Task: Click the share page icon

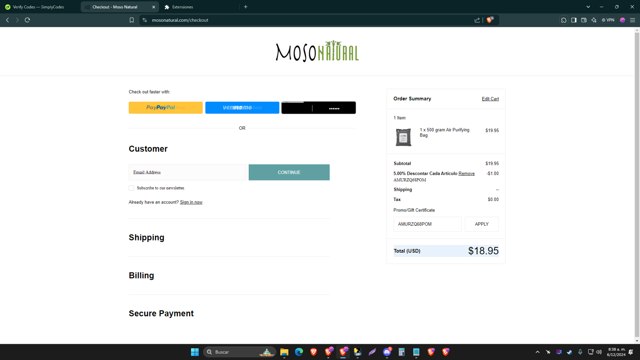Action: coord(477,20)
